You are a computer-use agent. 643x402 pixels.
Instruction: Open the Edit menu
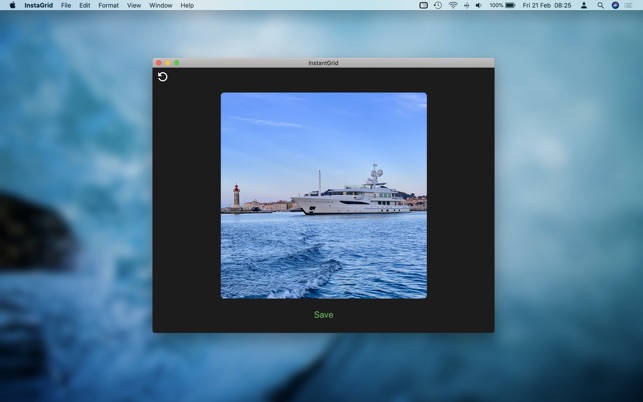85,5
